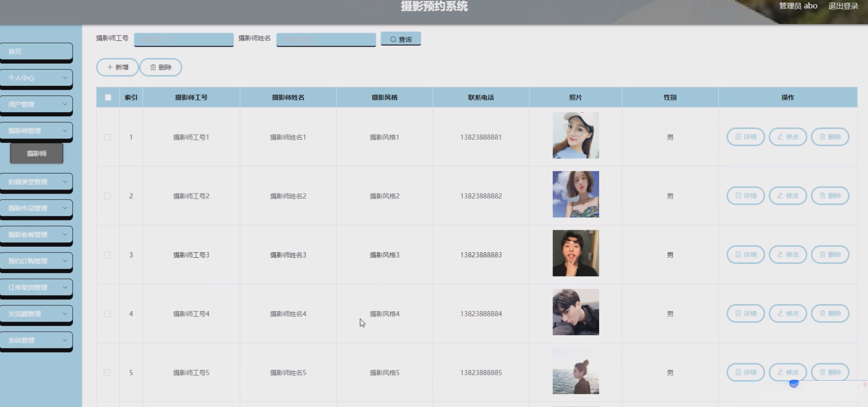
Task: Click phone number 13823888883
Action: [481, 255]
